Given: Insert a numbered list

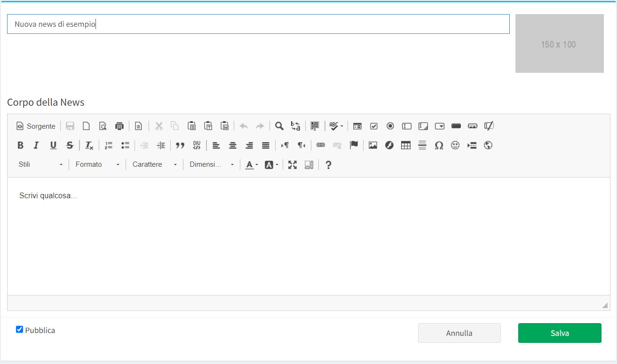Looking at the screenshot, I should 109,146.
